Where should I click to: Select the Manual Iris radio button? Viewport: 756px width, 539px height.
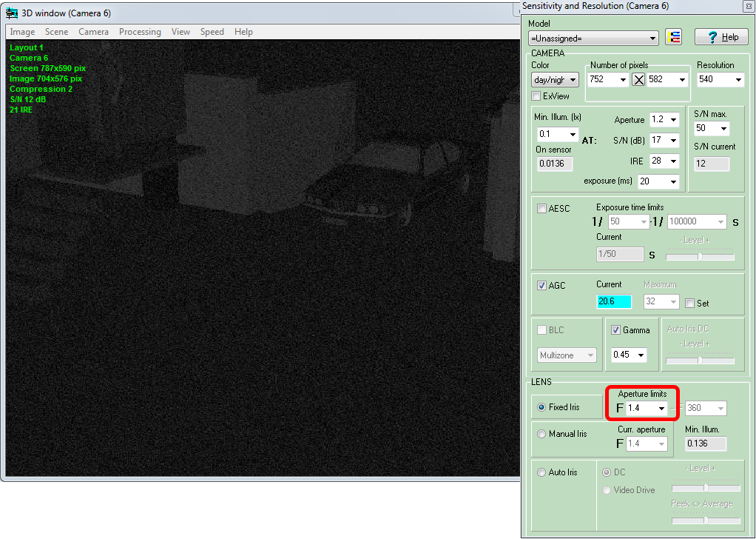tap(541, 434)
